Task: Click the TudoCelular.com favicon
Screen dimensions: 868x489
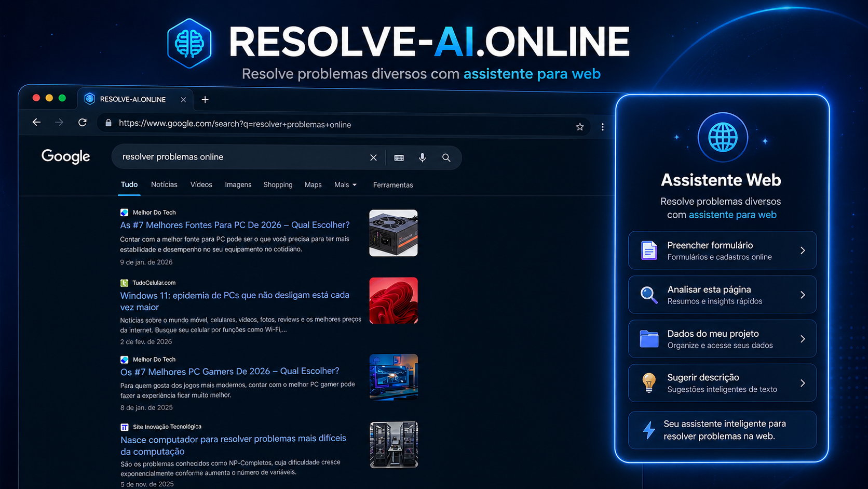Action: click(x=124, y=283)
